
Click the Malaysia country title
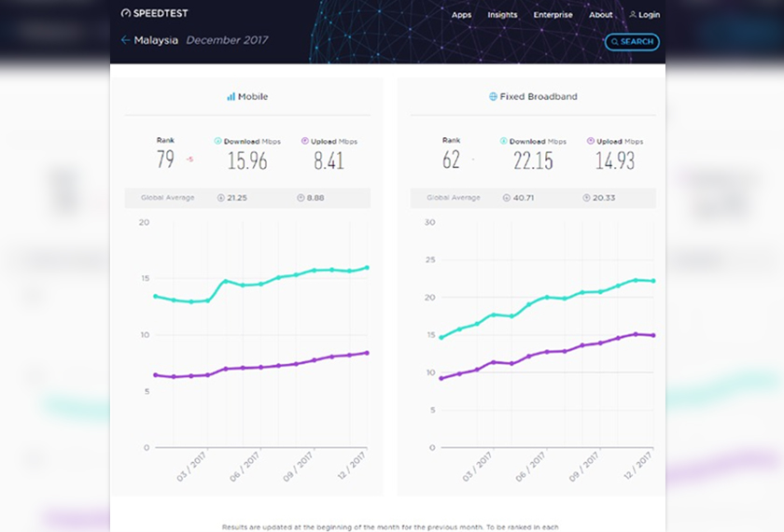pyautogui.click(x=156, y=40)
